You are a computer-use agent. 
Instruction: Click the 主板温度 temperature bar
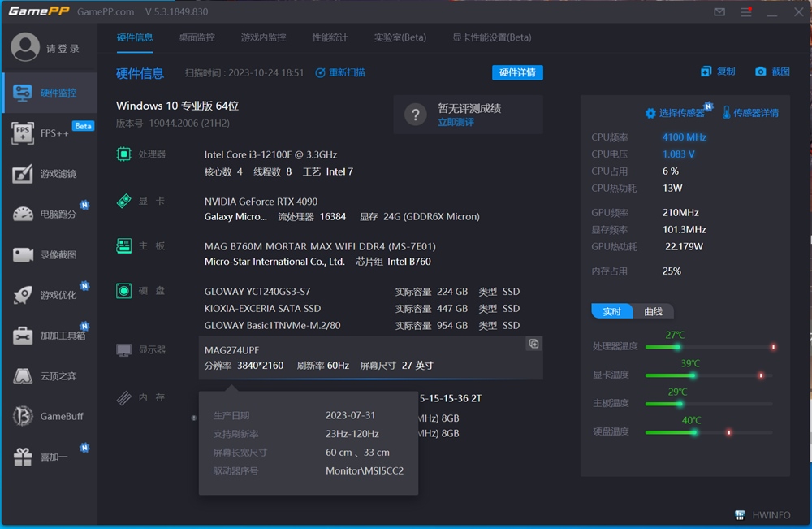(710, 404)
